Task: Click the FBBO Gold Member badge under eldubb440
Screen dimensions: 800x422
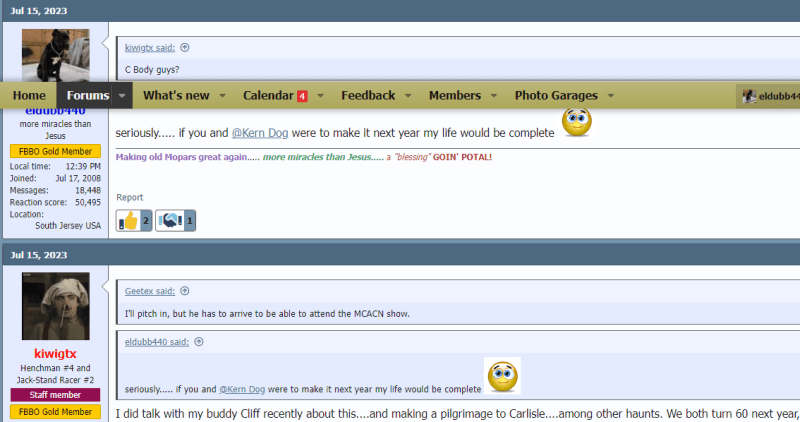Action: point(55,152)
